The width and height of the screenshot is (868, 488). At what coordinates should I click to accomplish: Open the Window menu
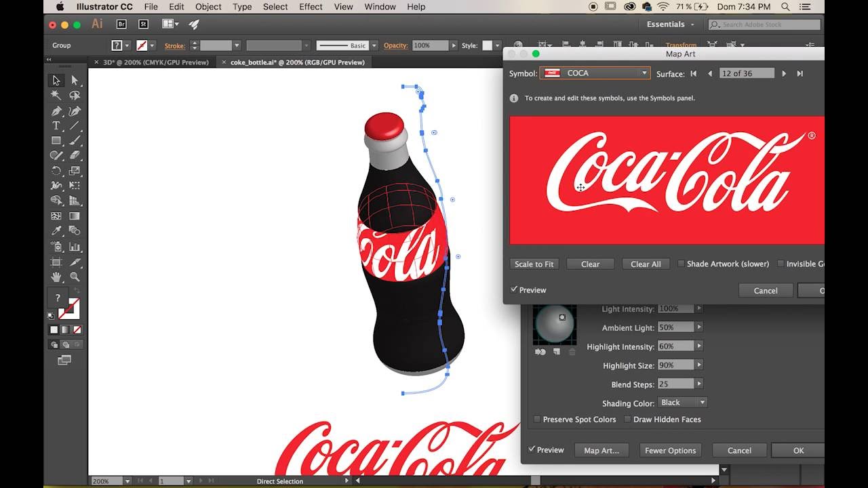coord(380,7)
